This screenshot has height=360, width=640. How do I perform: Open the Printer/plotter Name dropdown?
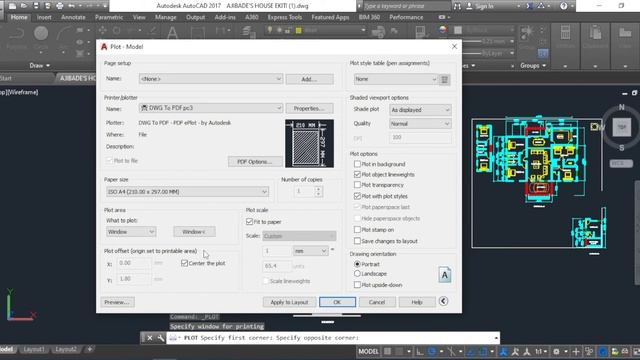coord(211,108)
